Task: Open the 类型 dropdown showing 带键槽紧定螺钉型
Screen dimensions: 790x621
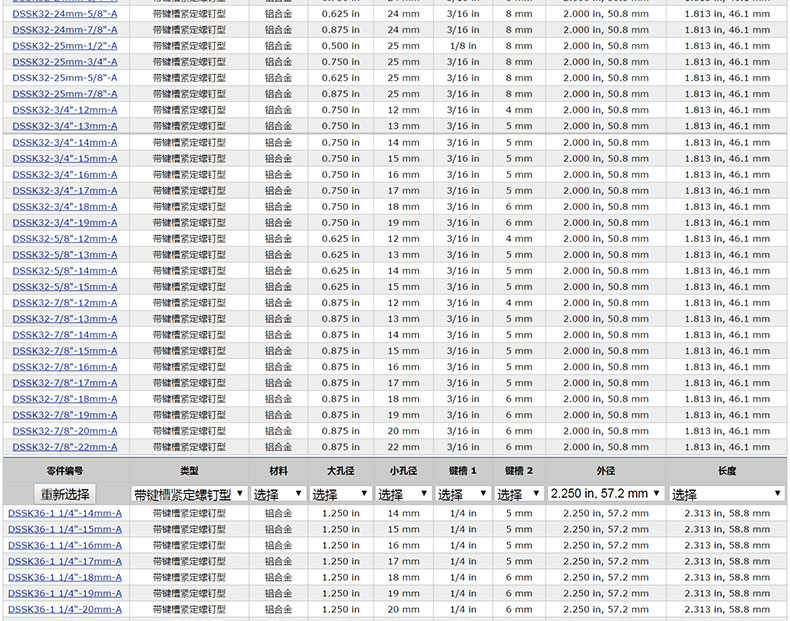Action: 189,494
